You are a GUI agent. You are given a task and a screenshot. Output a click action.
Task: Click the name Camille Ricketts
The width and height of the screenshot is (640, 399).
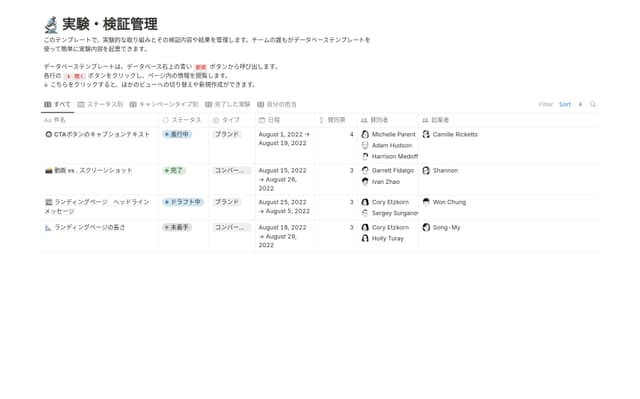(x=455, y=134)
